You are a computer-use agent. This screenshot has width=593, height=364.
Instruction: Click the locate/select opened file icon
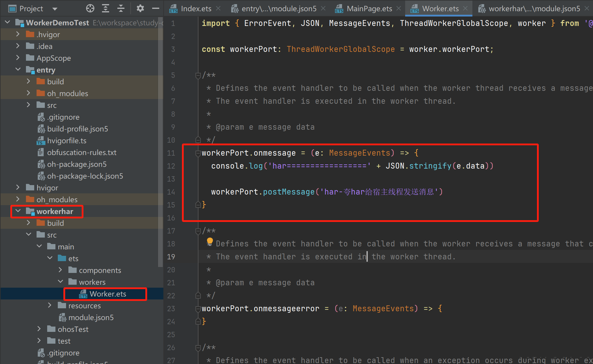pos(90,9)
